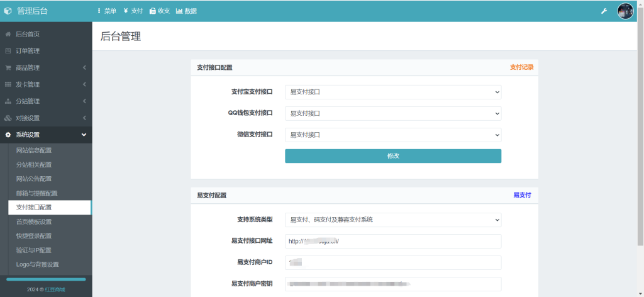
Task: Click the shopping cart icon beside 商品管理
Action: (x=8, y=68)
